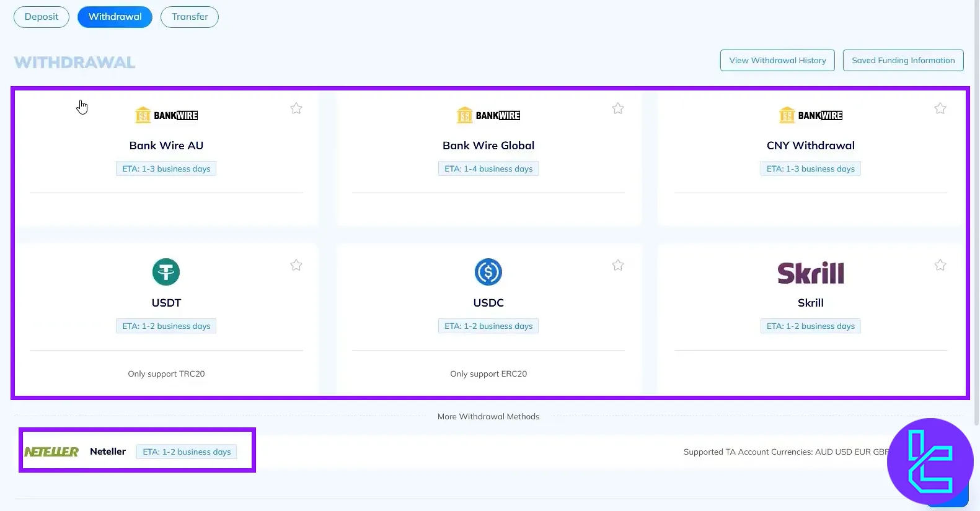Image resolution: width=980 pixels, height=511 pixels.
Task: Click the WITHDRAWAL page heading
Action: point(74,63)
